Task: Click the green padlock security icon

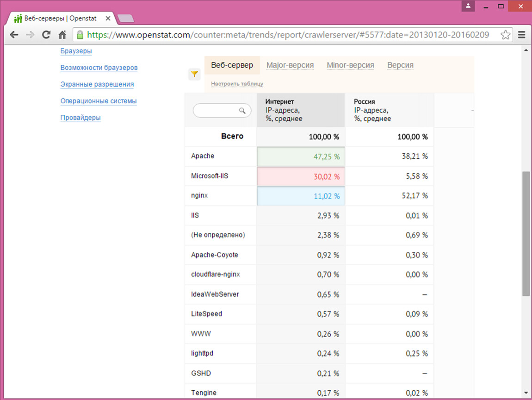Action: [x=80, y=35]
